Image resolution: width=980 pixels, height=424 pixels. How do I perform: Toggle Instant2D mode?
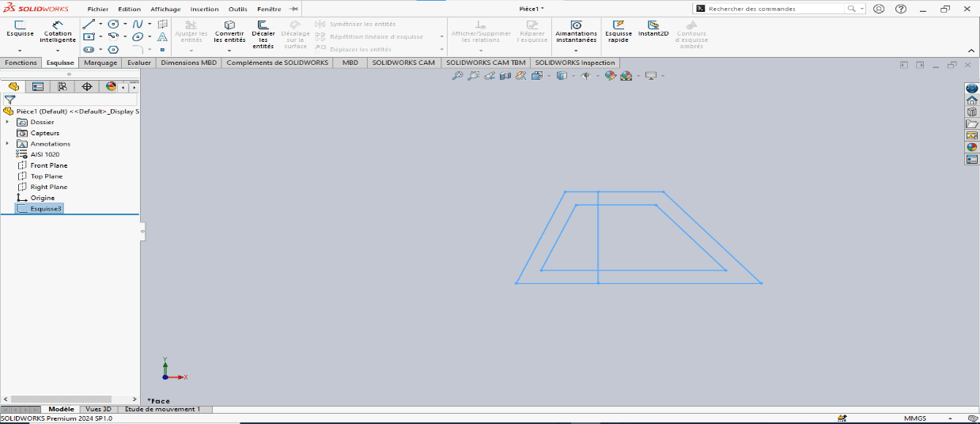click(x=653, y=29)
